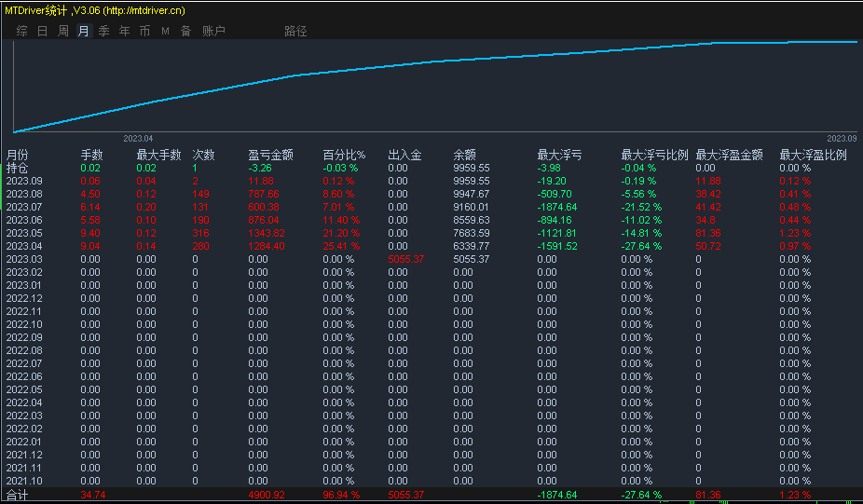The width and height of the screenshot is (863, 504).
Task: Click the highlighted 月 monthly tab
Action: click(84, 31)
